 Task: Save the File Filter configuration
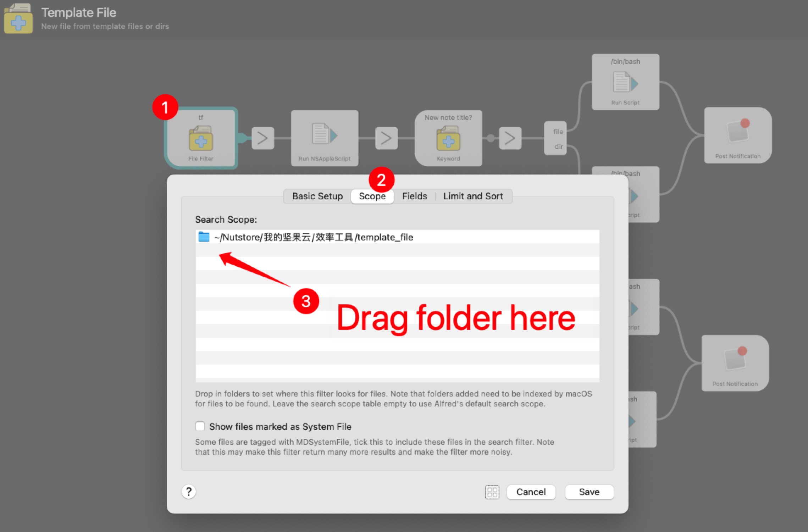click(x=589, y=492)
